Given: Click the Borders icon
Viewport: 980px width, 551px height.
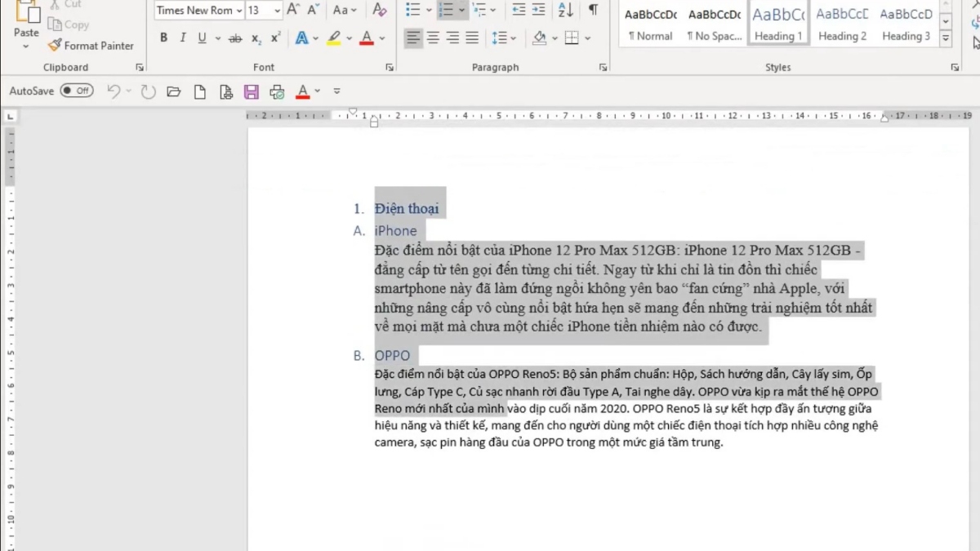Looking at the screenshot, I should click(572, 38).
